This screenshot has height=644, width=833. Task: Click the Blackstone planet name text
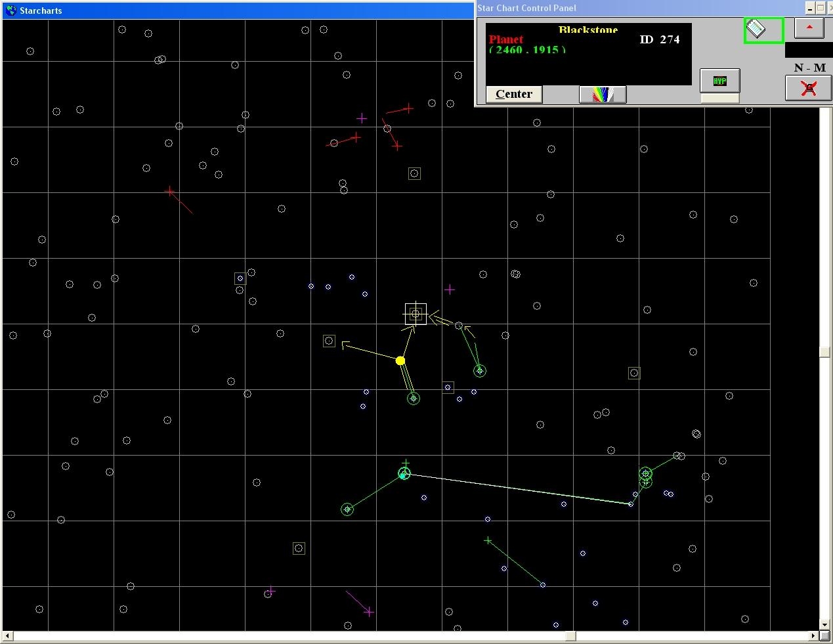pos(588,30)
